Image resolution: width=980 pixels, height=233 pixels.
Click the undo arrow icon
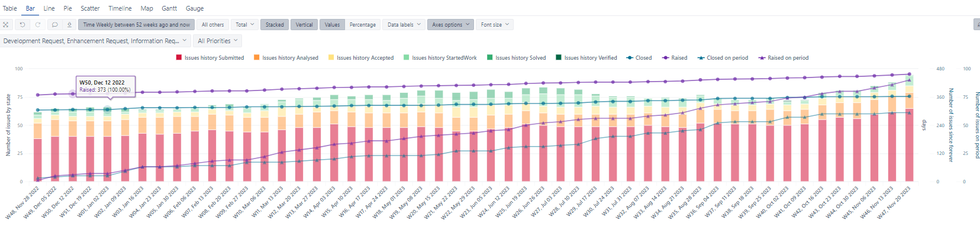tap(22, 25)
